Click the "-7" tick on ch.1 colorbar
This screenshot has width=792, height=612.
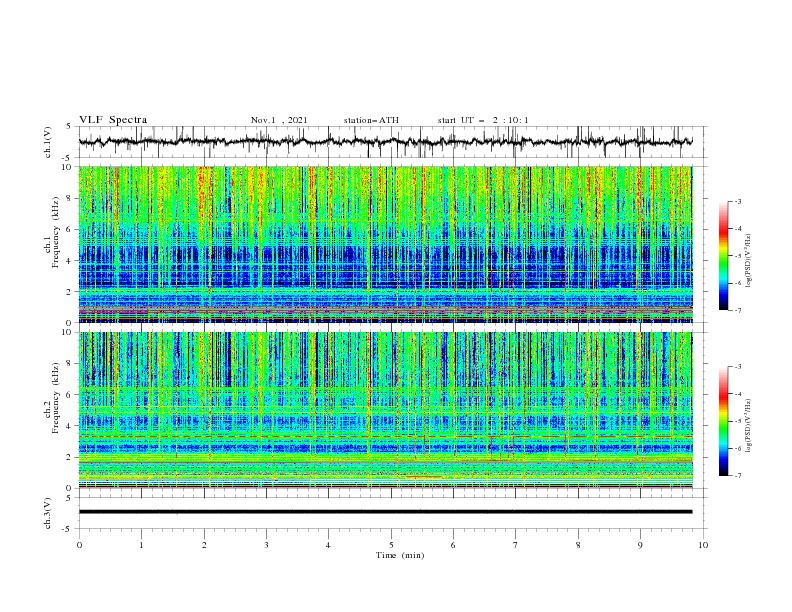737,310
